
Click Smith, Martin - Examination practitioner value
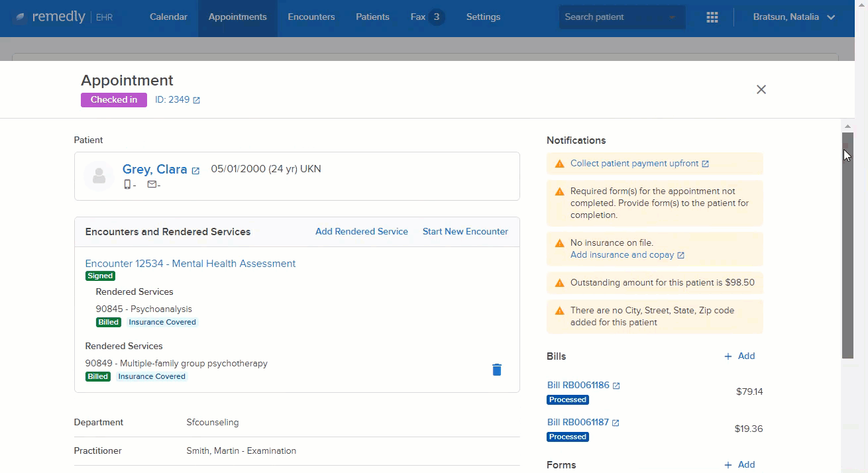click(241, 451)
